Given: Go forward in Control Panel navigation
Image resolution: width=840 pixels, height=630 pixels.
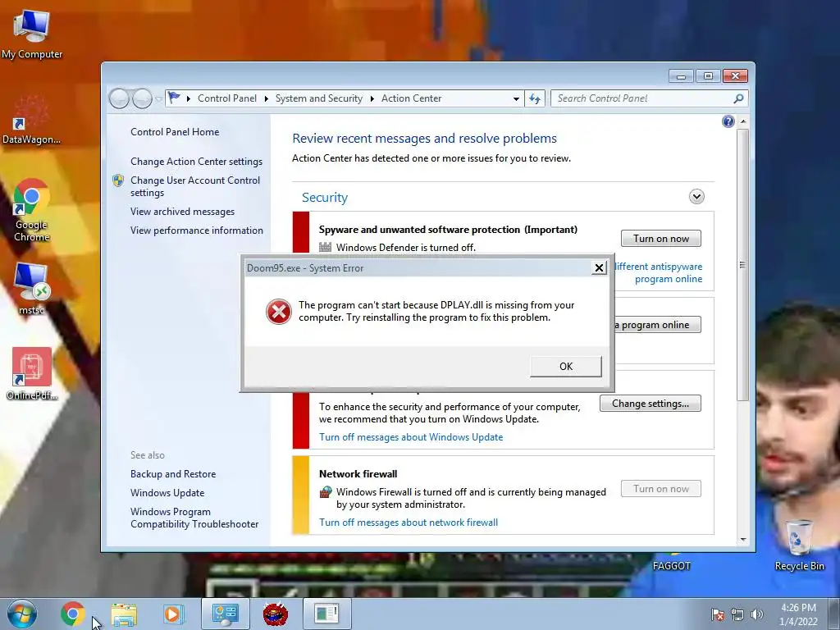Looking at the screenshot, I should pos(142,98).
